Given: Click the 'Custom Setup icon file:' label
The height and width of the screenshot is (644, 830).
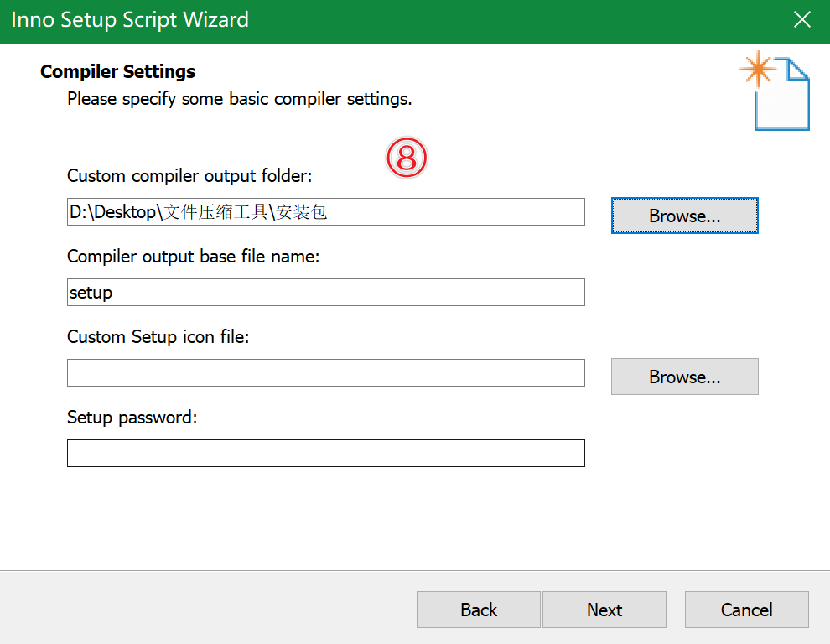Looking at the screenshot, I should 158,337.
